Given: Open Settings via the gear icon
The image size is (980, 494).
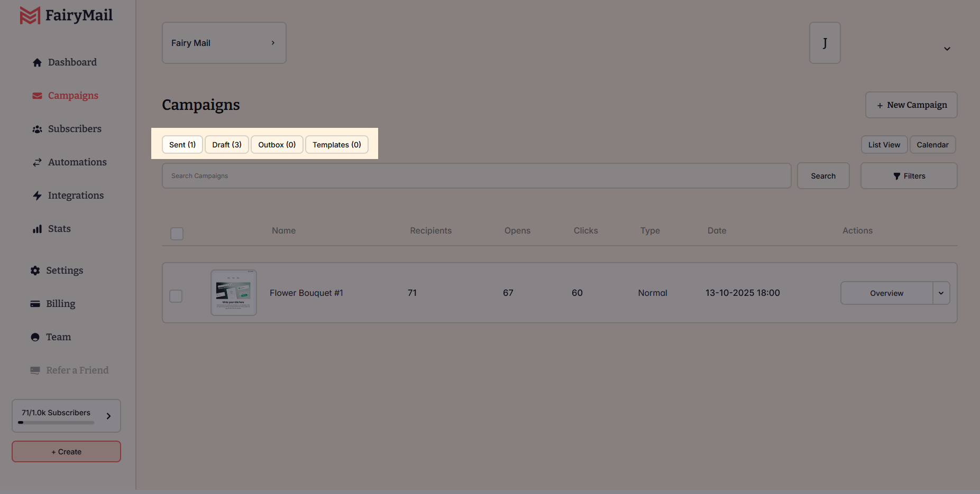Looking at the screenshot, I should point(35,271).
